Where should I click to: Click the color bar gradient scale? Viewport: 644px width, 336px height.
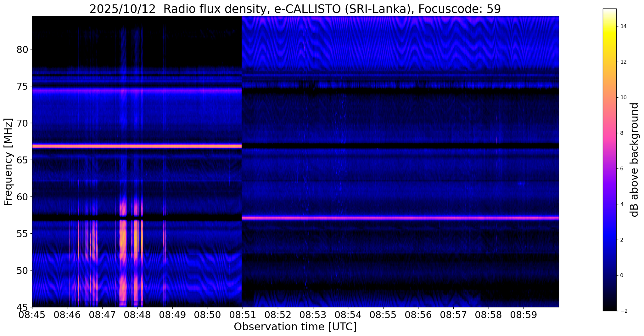(609, 160)
